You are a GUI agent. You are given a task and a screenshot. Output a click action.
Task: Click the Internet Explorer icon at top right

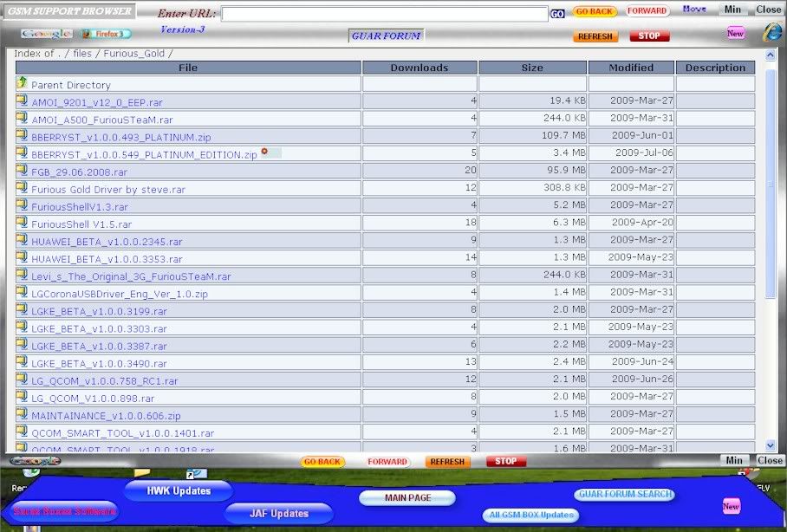point(772,32)
